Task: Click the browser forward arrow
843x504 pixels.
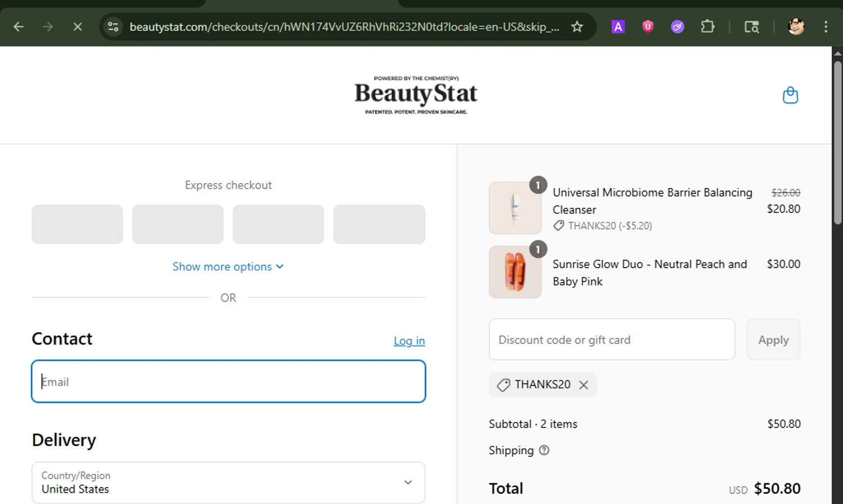Action: (x=48, y=26)
